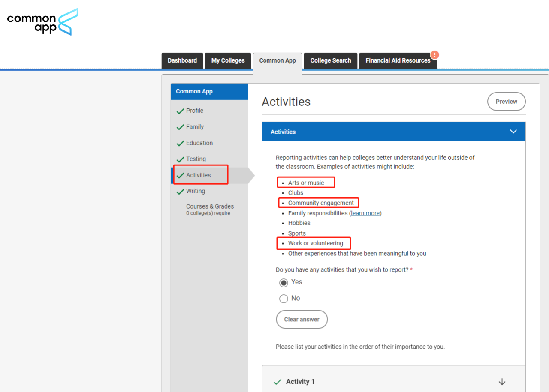The image size is (549, 392).
Task: Click the 'Clubs' bullet text
Action: point(296,193)
